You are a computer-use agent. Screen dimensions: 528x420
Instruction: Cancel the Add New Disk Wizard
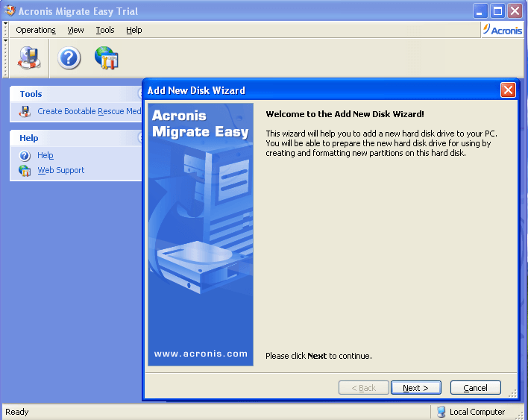[x=476, y=388]
